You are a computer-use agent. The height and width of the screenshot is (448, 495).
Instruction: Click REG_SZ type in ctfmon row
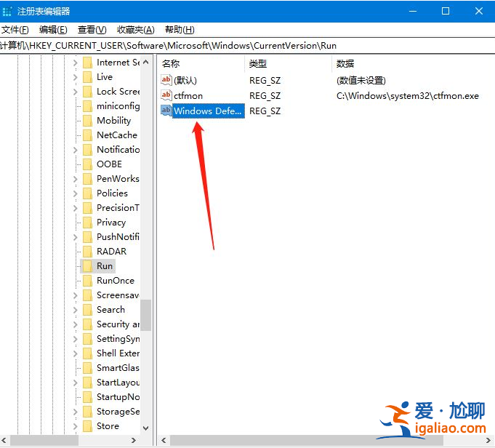[265, 96]
